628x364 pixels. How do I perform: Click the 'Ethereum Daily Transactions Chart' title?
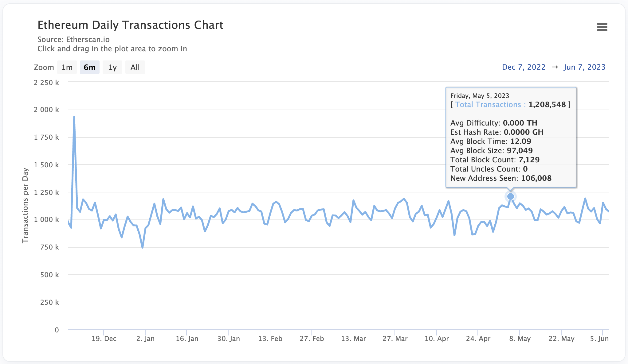pyautogui.click(x=130, y=25)
